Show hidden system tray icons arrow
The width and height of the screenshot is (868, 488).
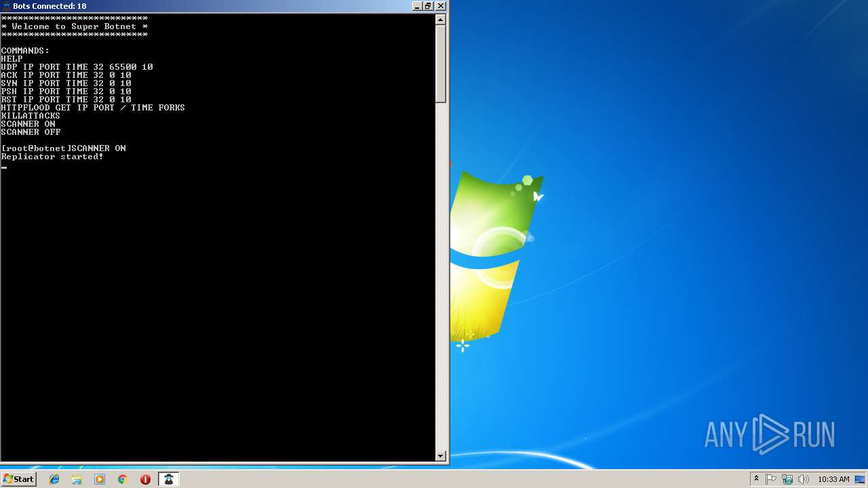coord(756,479)
